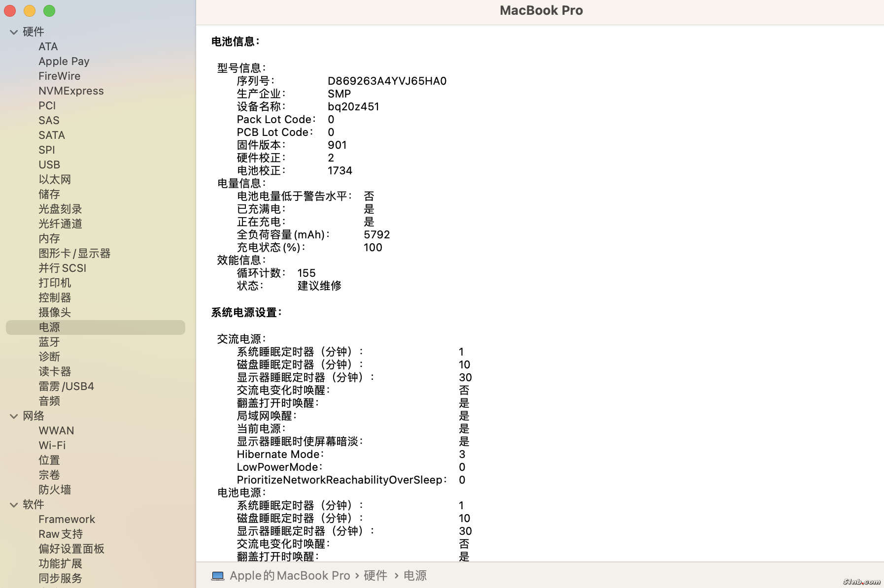Click the laptop icon in the path bar
This screenshot has width=884, height=588.
(218, 576)
